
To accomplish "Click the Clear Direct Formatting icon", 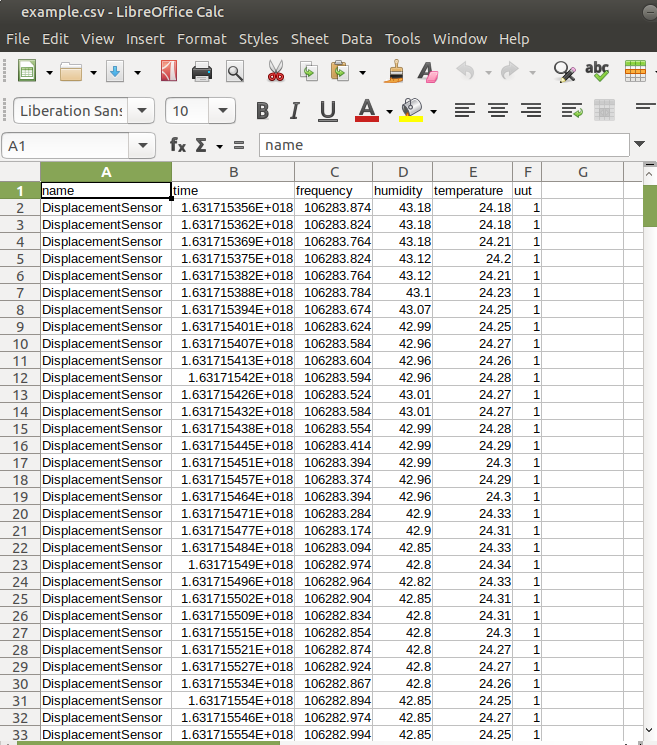I will [x=428, y=72].
